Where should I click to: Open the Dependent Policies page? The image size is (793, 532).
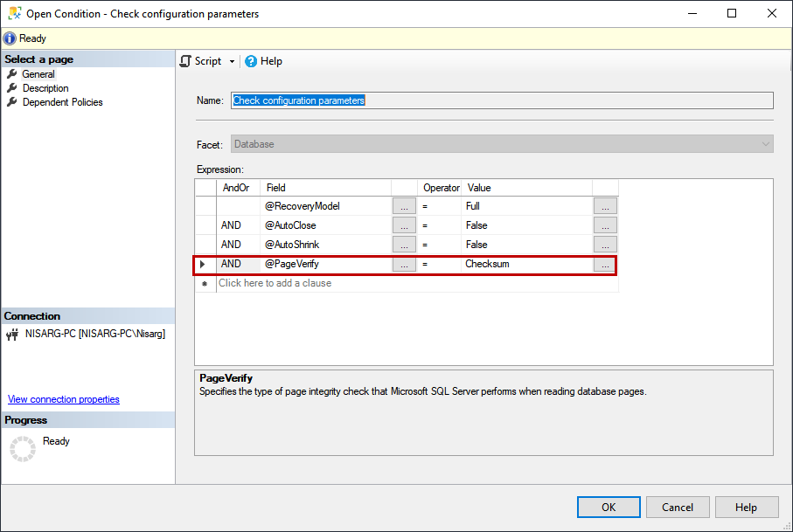[62, 102]
